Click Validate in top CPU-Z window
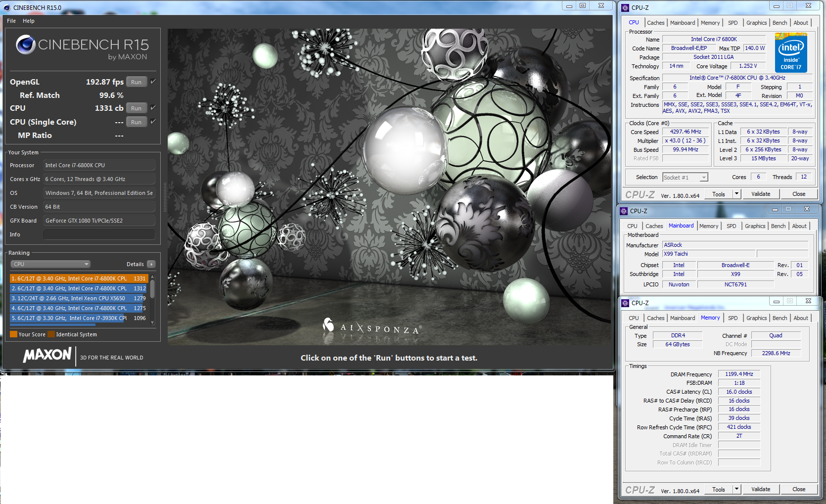Screen dimensions: 826x504 [761, 194]
